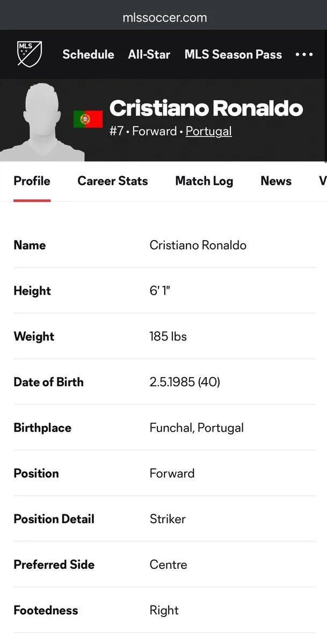Screen dimensions: 327x644
Task: Select the partially visible tab after News
Action: [x=323, y=181]
